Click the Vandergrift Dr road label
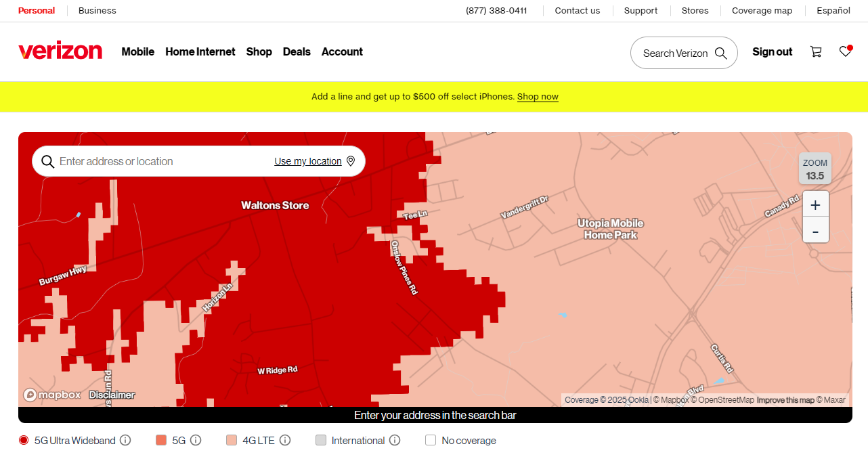The image size is (868, 461). pos(524,206)
